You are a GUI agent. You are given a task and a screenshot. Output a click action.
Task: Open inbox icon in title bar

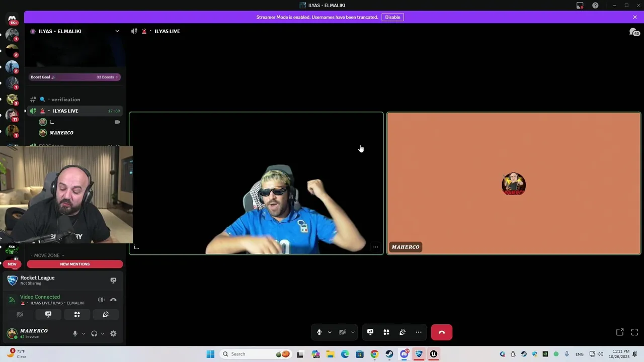(580, 6)
